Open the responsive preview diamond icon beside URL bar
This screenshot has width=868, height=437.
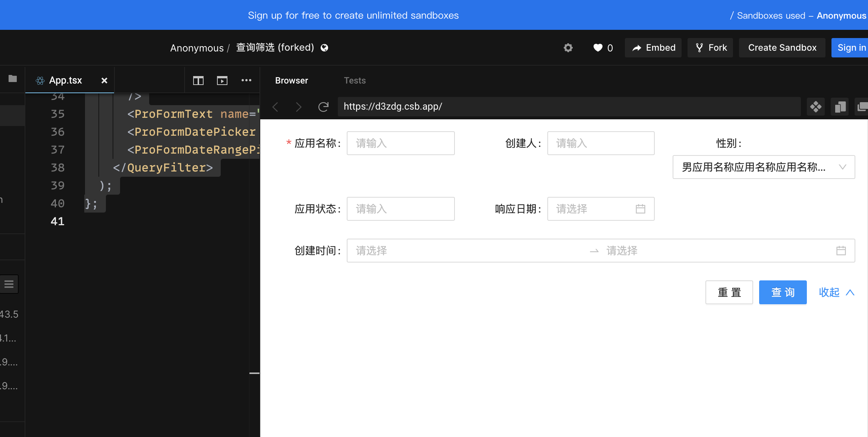coord(815,107)
